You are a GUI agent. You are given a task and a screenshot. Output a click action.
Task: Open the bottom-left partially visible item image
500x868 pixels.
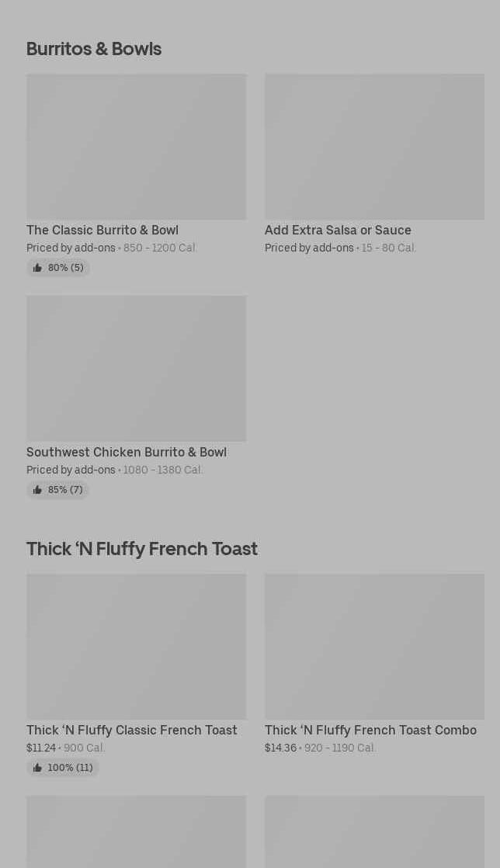(x=136, y=832)
